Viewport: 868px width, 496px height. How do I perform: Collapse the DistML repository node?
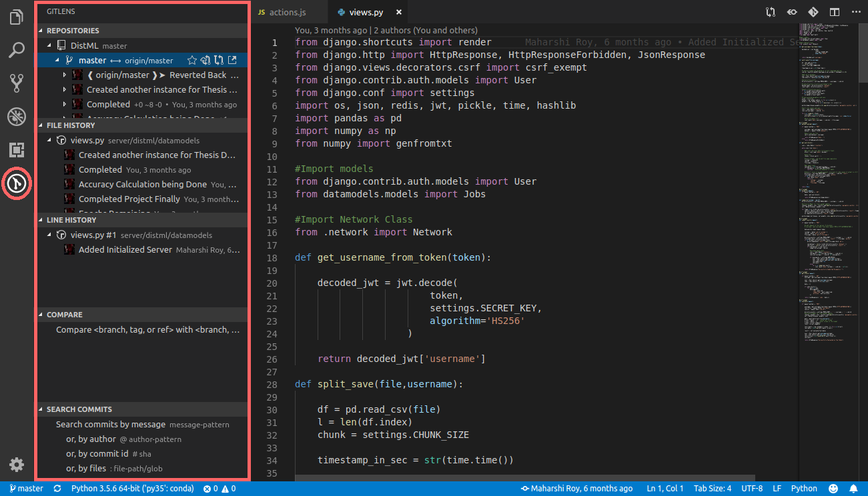[x=50, y=46]
